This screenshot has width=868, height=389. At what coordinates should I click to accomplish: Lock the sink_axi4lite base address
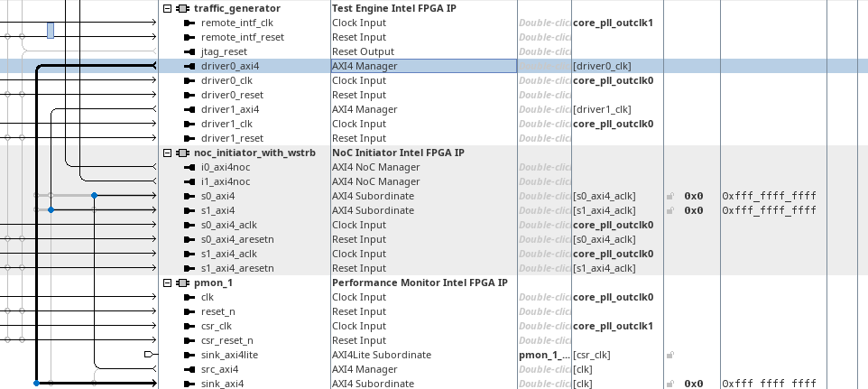(x=669, y=355)
